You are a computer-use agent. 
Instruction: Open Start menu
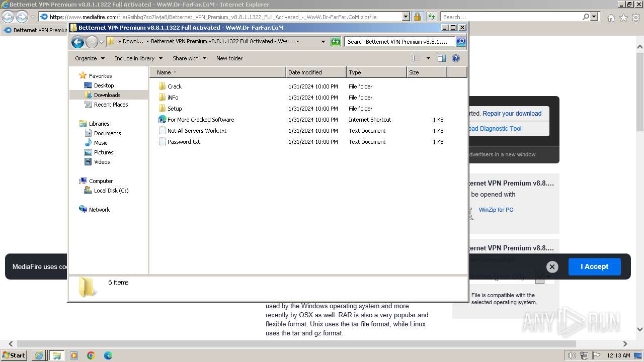tap(14, 355)
